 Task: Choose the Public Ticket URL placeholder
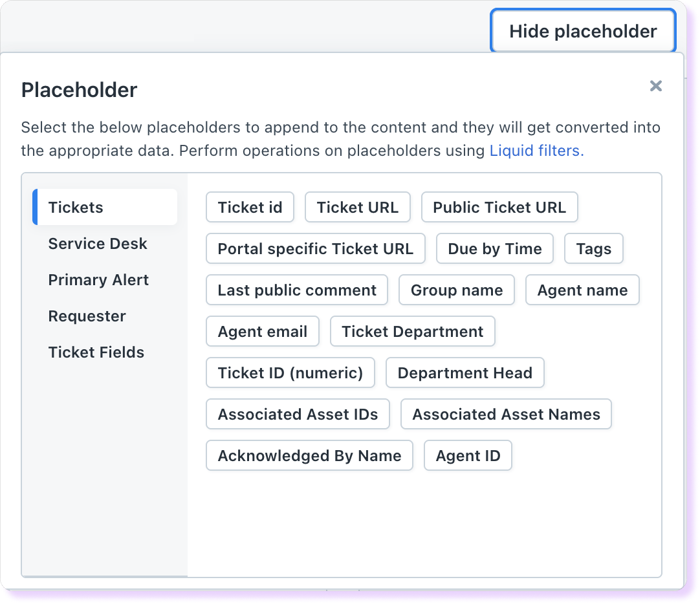click(x=499, y=208)
